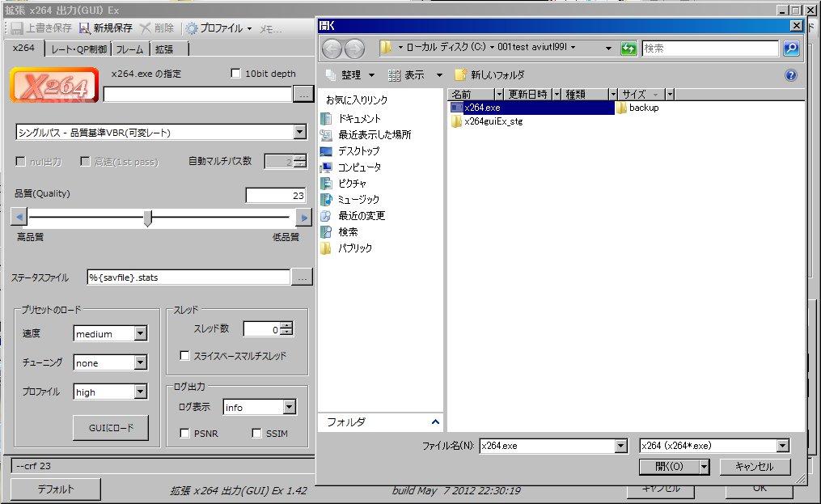Click the search (検索) box in the dialog

(x=710, y=49)
